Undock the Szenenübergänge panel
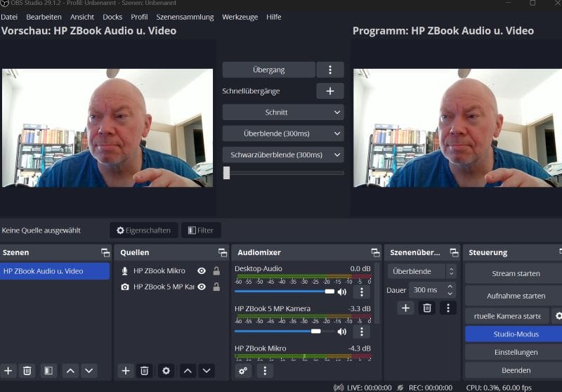 tap(454, 253)
